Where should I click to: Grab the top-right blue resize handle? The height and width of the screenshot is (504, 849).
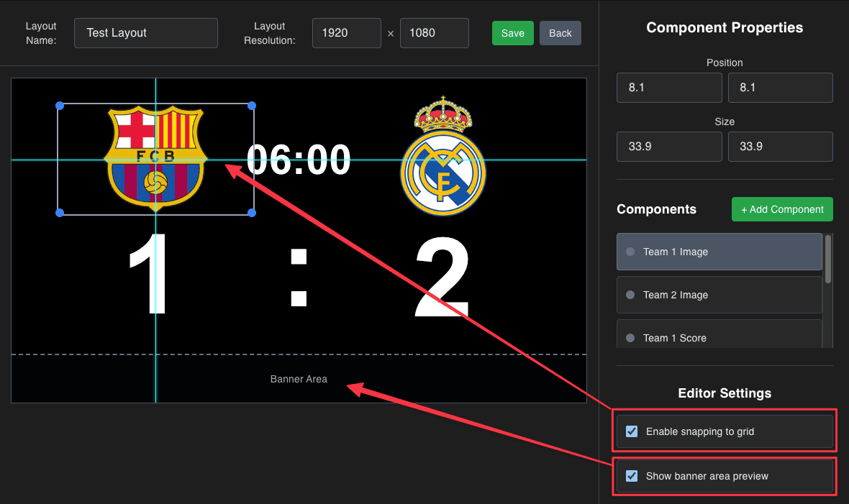click(252, 106)
